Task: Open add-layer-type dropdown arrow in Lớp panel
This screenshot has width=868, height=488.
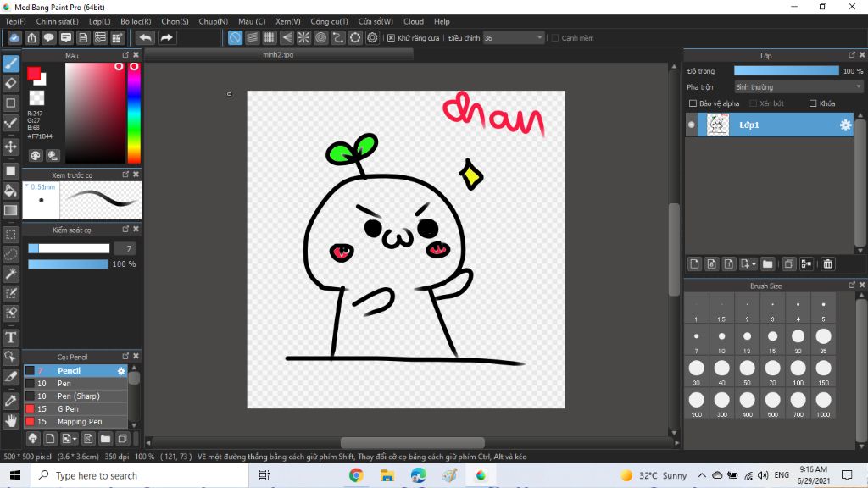Action: pos(754,264)
